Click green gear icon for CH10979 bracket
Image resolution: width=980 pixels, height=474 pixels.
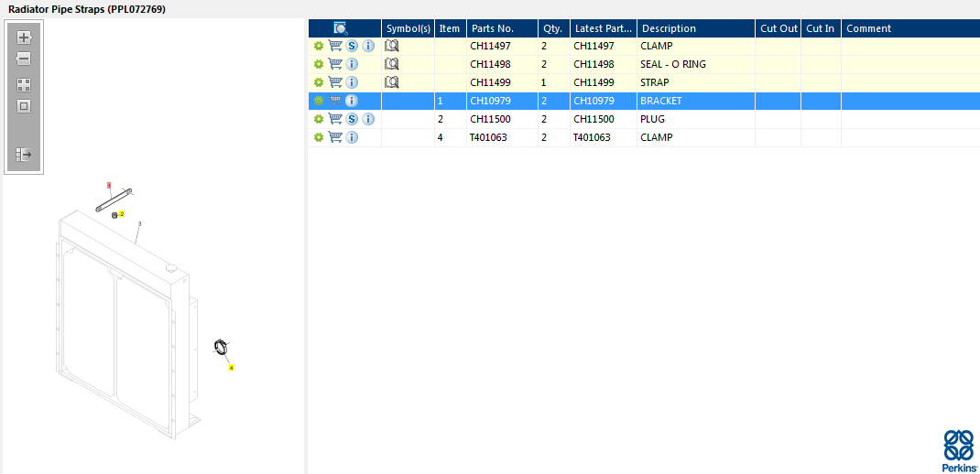(318, 101)
